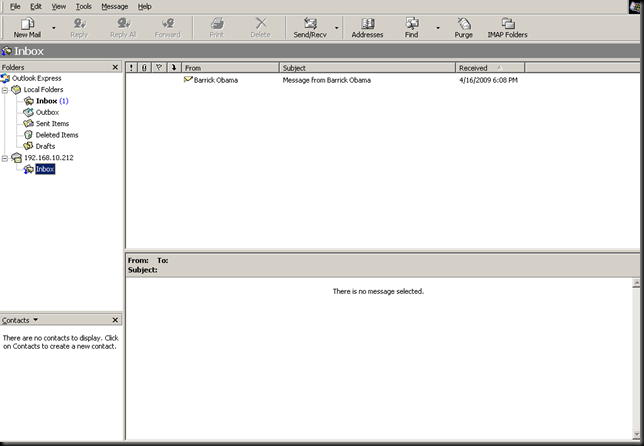Click the Forward toolbar button
This screenshot has width=644, height=446.
tap(168, 28)
